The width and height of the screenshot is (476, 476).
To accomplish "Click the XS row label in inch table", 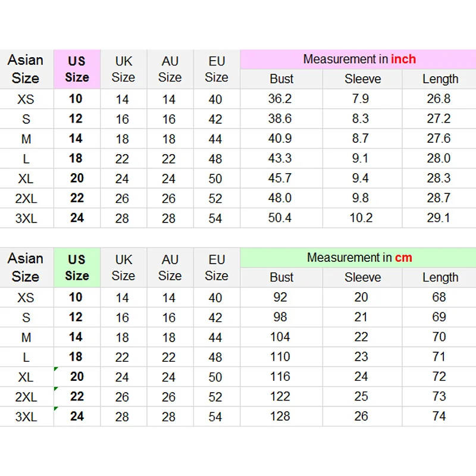I will point(26,99).
